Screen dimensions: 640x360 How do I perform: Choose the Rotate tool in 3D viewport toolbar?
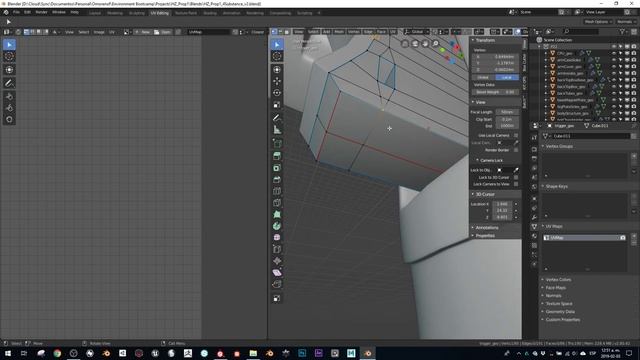pyautogui.click(x=277, y=93)
